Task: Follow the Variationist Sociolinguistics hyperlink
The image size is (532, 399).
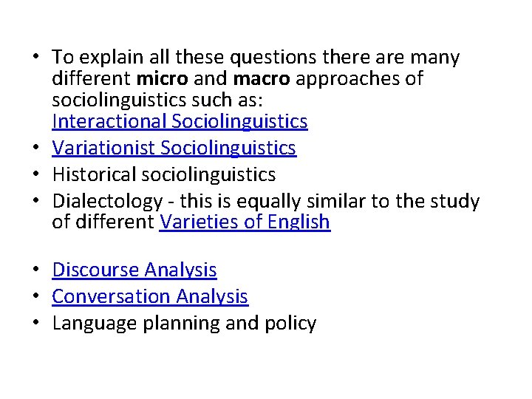Action: (174, 149)
